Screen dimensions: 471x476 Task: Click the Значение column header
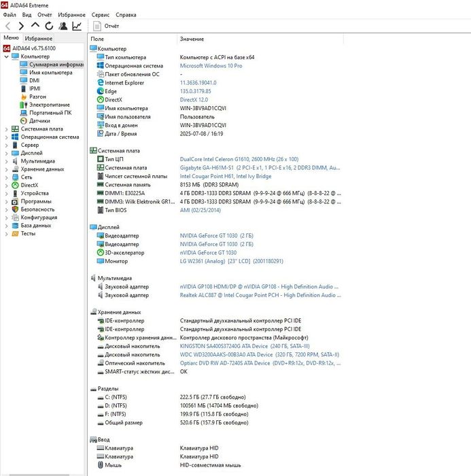tap(260, 39)
